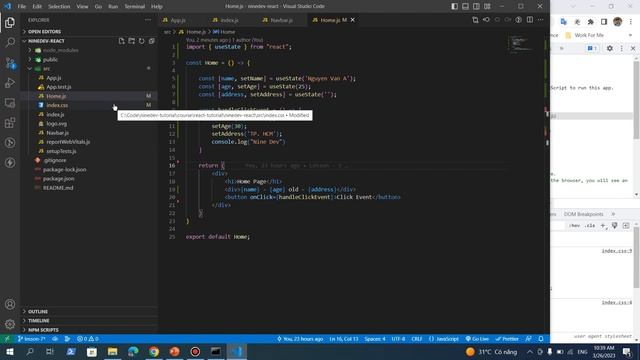Viewport: 640px width, 360px height.
Task: Toggle the primary side bar visibility
Action: [454, 6]
